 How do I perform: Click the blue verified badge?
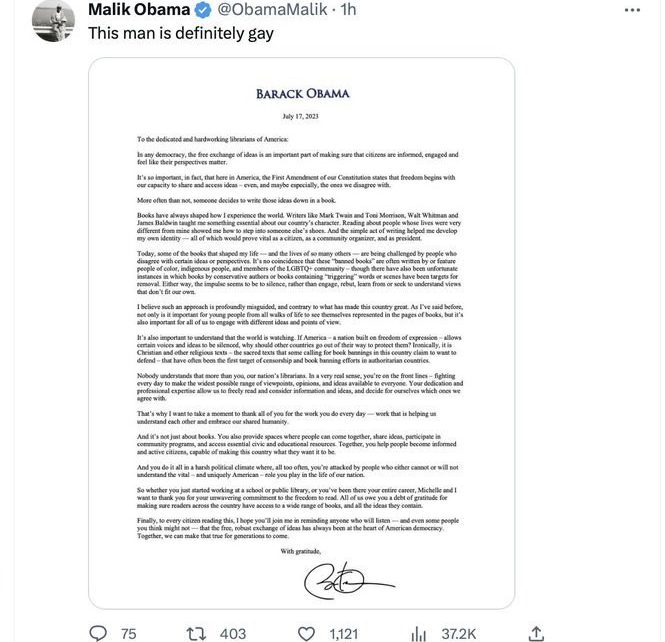click(199, 9)
